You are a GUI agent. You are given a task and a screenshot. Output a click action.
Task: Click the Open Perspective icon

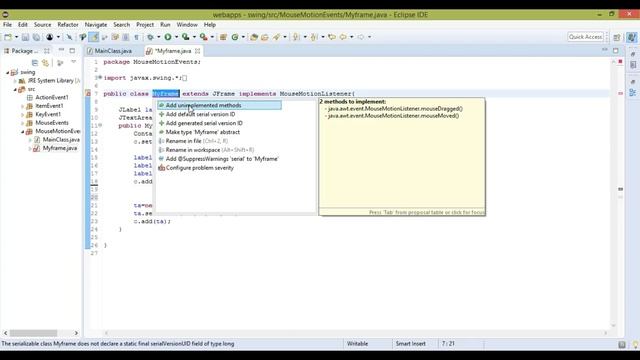pos(617,37)
